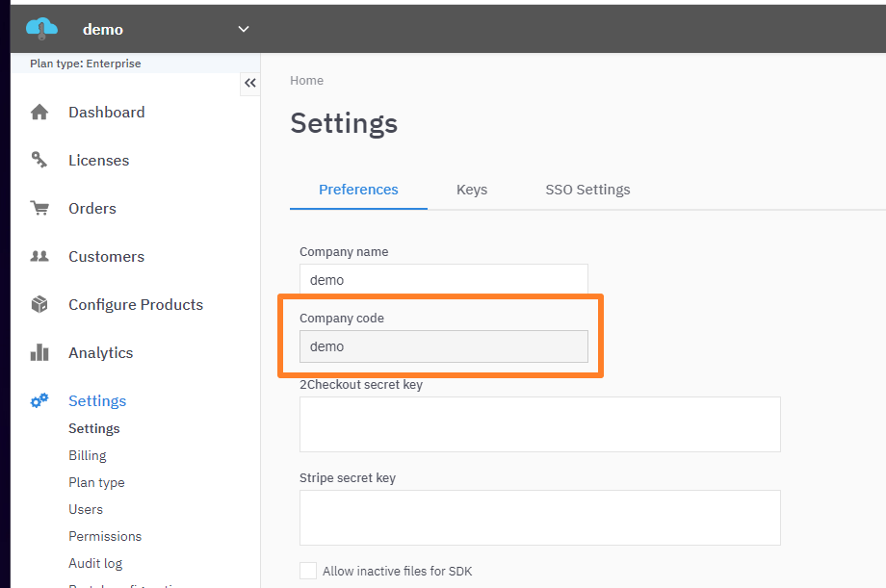Image resolution: width=886 pixels, height=588 pixels.
Task: Focus the Stripe secret key text box
Action: coord(539,518)
